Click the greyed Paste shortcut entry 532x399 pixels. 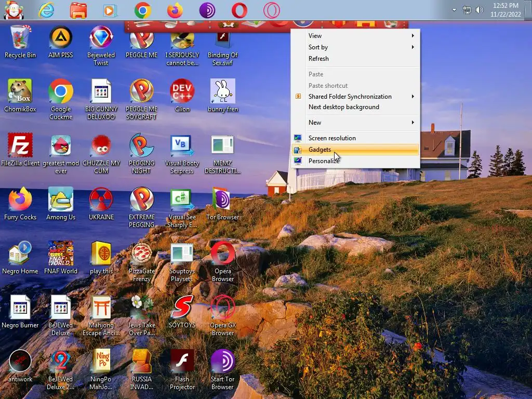(355, 86)
